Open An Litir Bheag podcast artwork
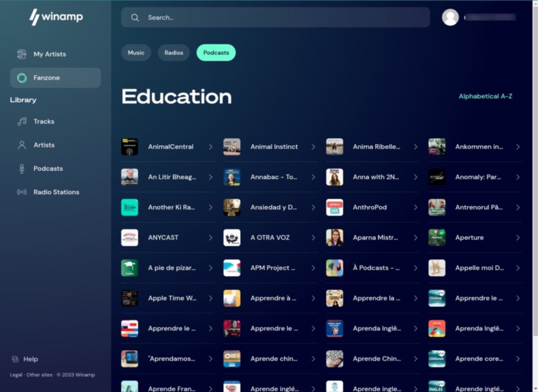The image size is (538, 392). [130, 177]
